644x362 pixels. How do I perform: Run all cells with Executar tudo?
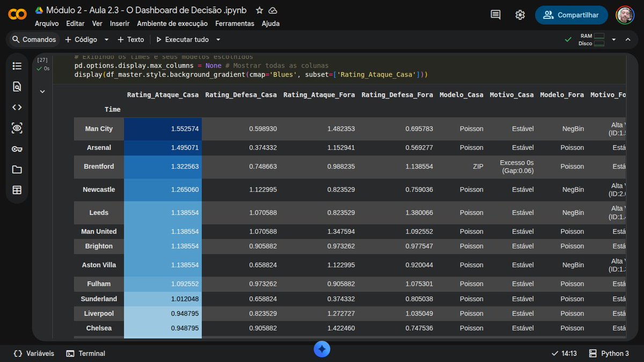[182, 40]
